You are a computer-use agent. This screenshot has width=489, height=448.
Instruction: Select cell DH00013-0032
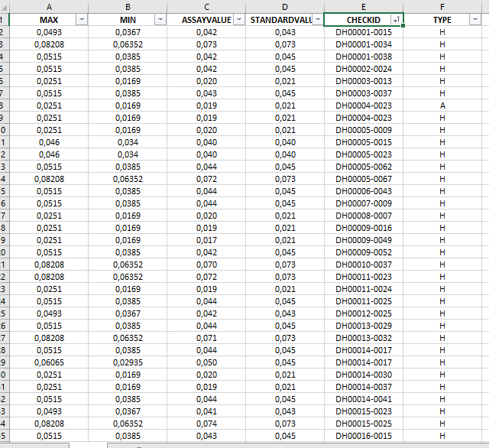point(364,338)
